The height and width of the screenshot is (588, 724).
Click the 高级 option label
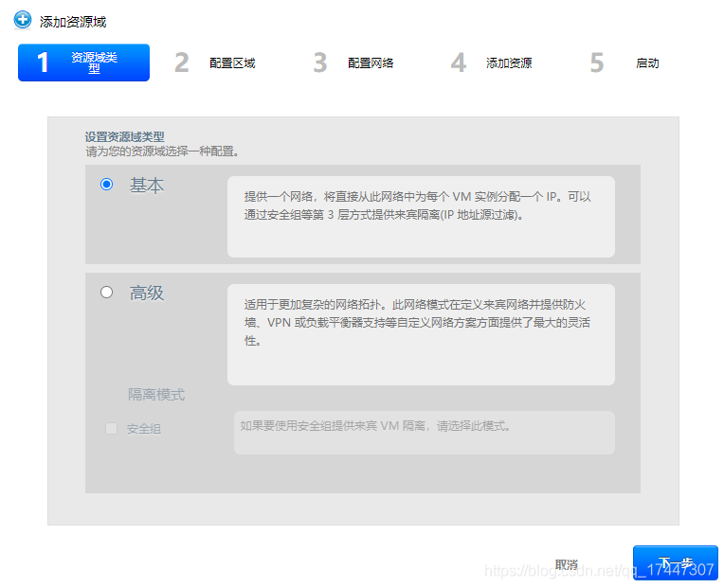tap(147, 293)
